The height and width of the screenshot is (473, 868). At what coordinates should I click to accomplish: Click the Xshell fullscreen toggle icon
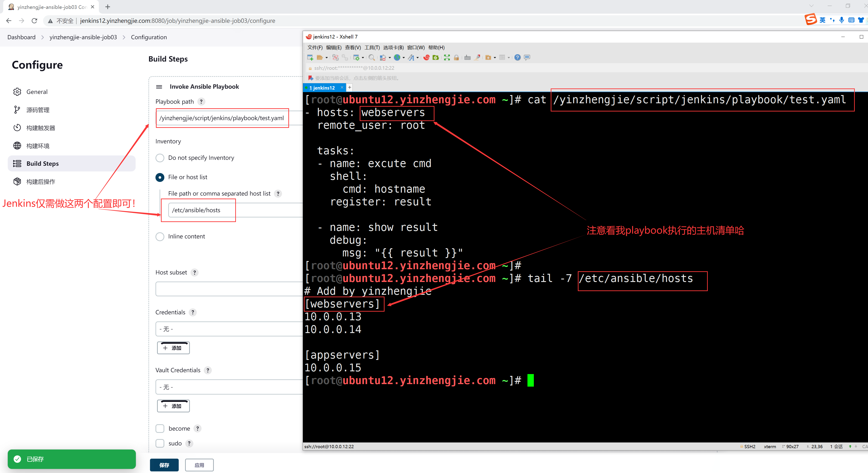point(447,58)
